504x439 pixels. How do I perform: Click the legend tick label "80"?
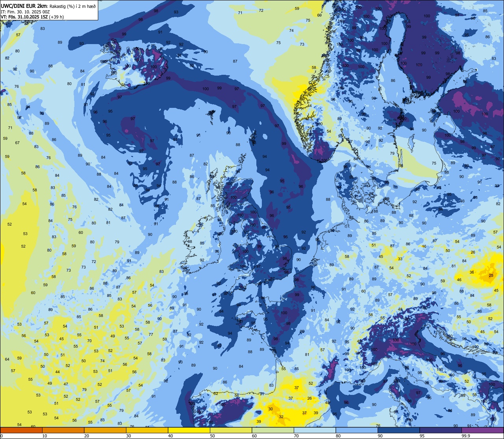point(338,436)
